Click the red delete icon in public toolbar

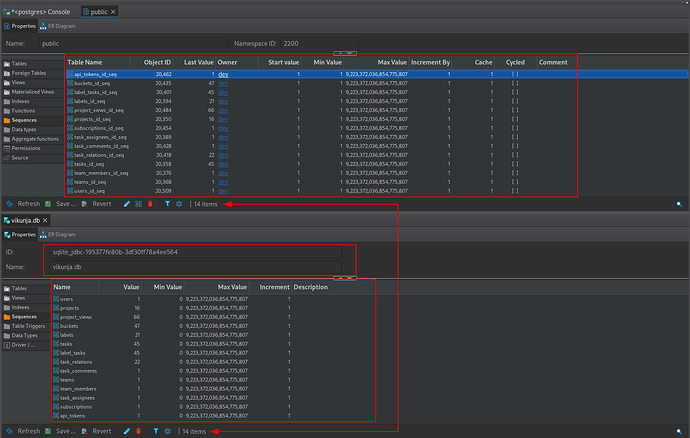click(x=150, y=204)
